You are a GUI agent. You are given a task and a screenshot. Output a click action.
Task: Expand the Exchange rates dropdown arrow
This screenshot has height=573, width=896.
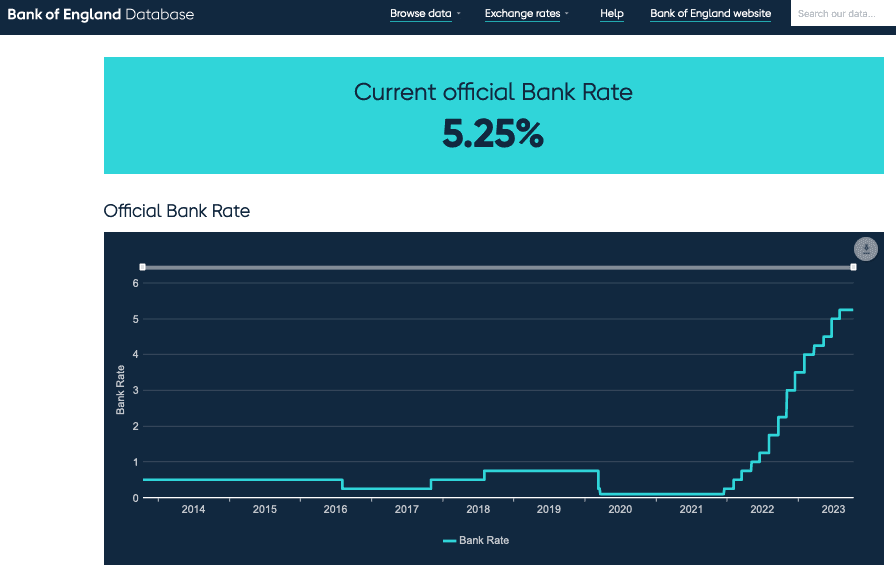tap(567, 14)
